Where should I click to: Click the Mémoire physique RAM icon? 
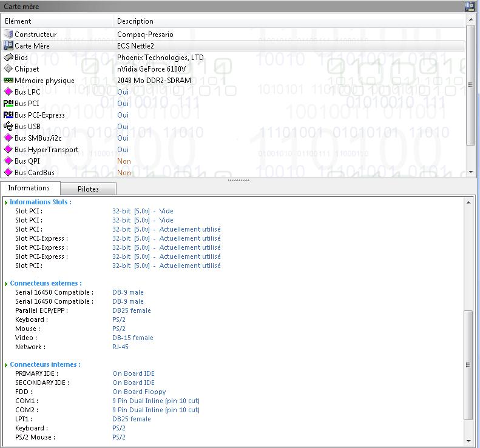(8, 81)
